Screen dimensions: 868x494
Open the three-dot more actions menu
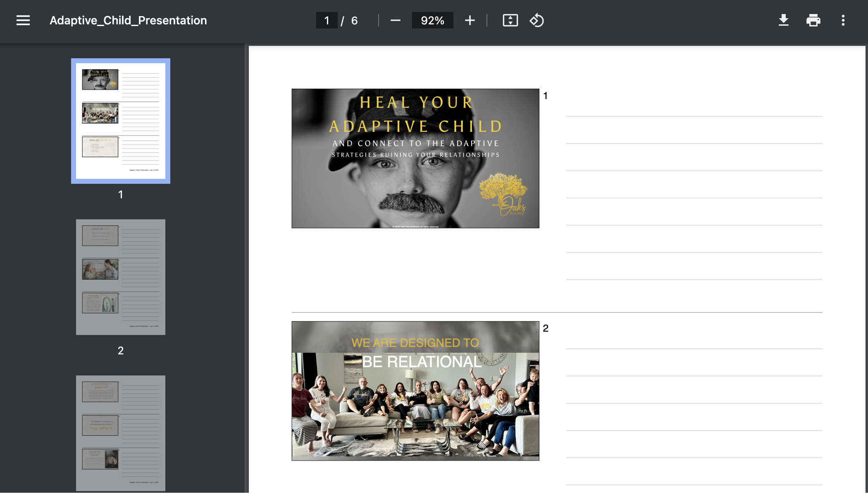(x=843, y=20)
